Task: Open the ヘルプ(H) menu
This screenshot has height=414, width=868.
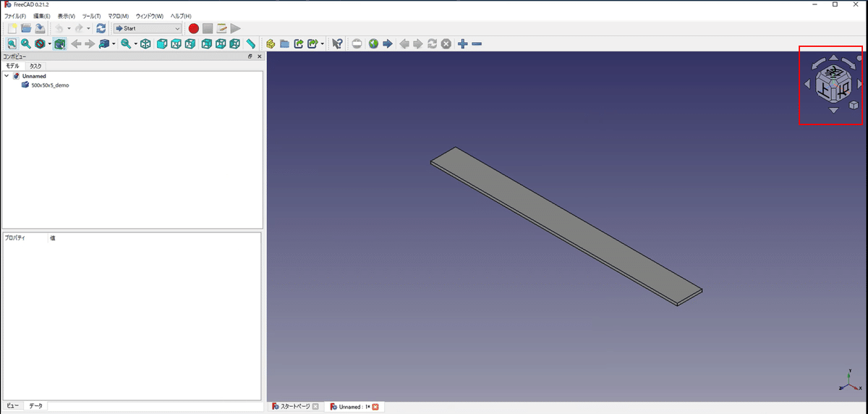Action: pyautogui.click(x=181, y=16)
